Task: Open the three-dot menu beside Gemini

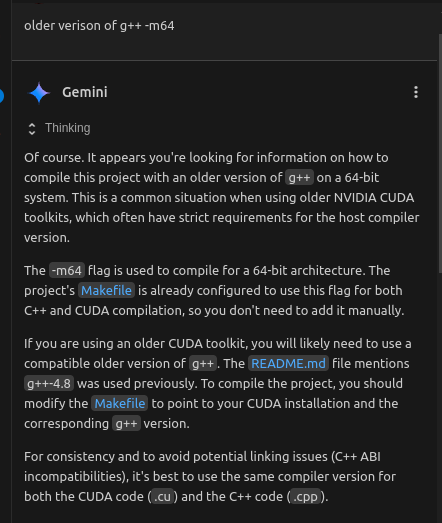Action: click(x=416, y=92)
